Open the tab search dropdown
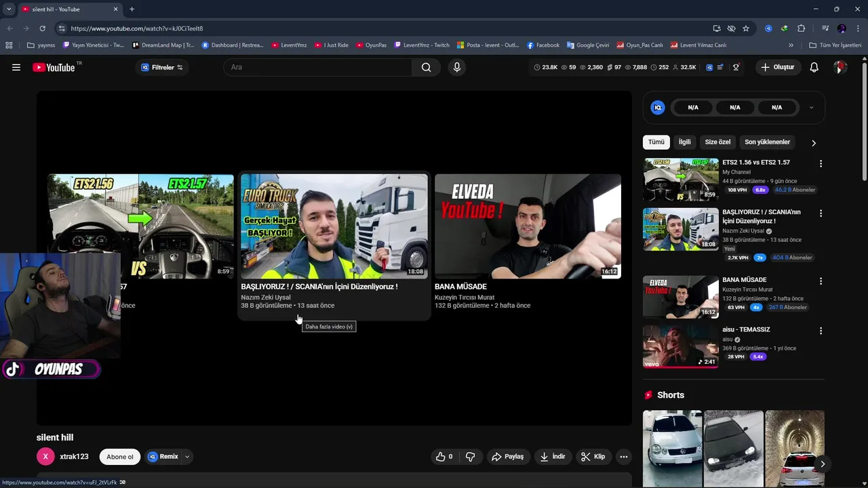 point(9,9)
